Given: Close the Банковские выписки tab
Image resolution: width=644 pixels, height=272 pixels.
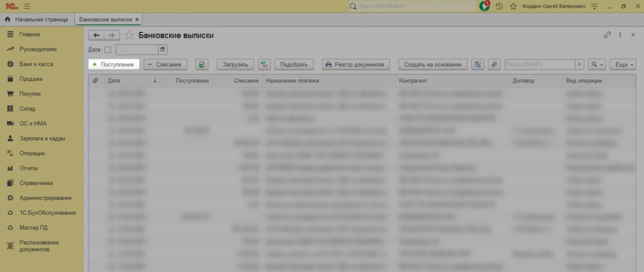Looking at the screenshot, I should 137,19.
